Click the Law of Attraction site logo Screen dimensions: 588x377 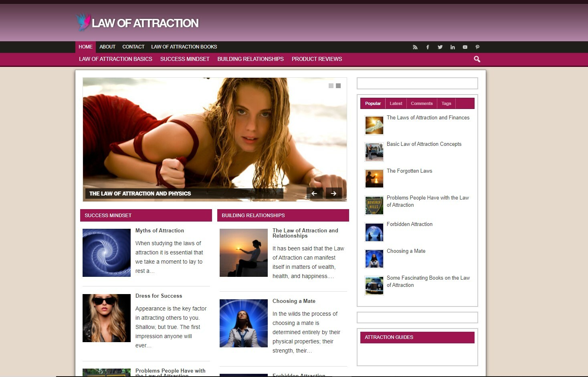pyautogui.click(x=137, y=22)
